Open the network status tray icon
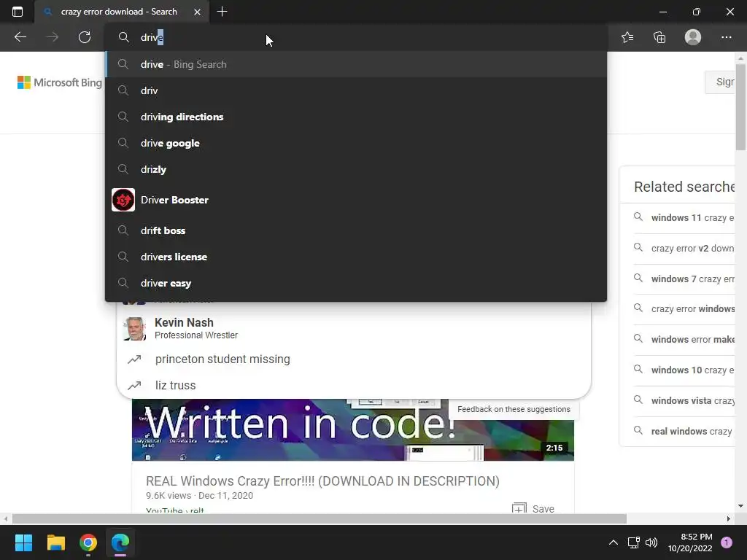This screenshot has height=560, width=747. pyautogui.click(x=634, y=542)
